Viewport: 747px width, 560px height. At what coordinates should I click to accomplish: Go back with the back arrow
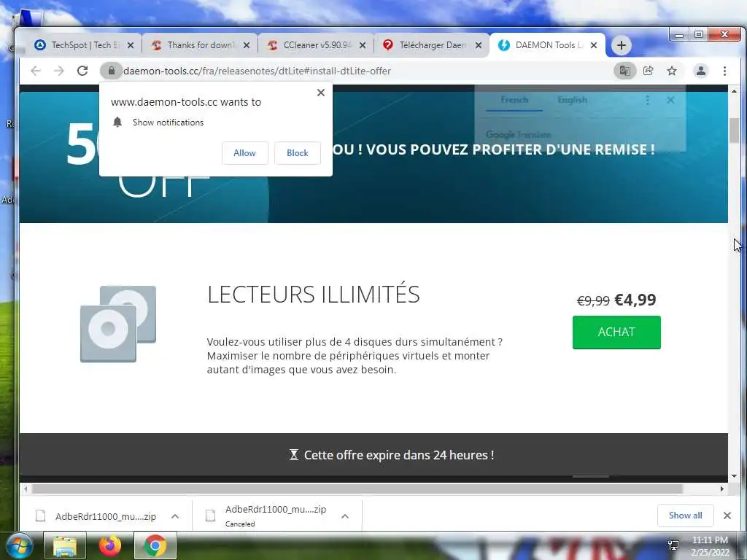(x=36, y=71)
